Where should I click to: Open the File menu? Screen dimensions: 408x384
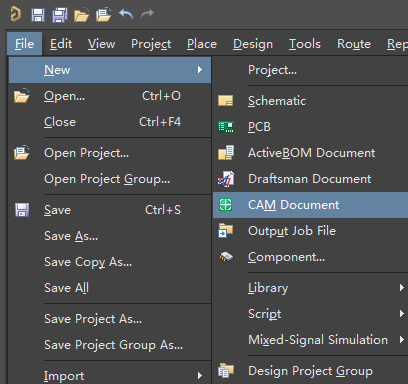[x=24, y=44]
